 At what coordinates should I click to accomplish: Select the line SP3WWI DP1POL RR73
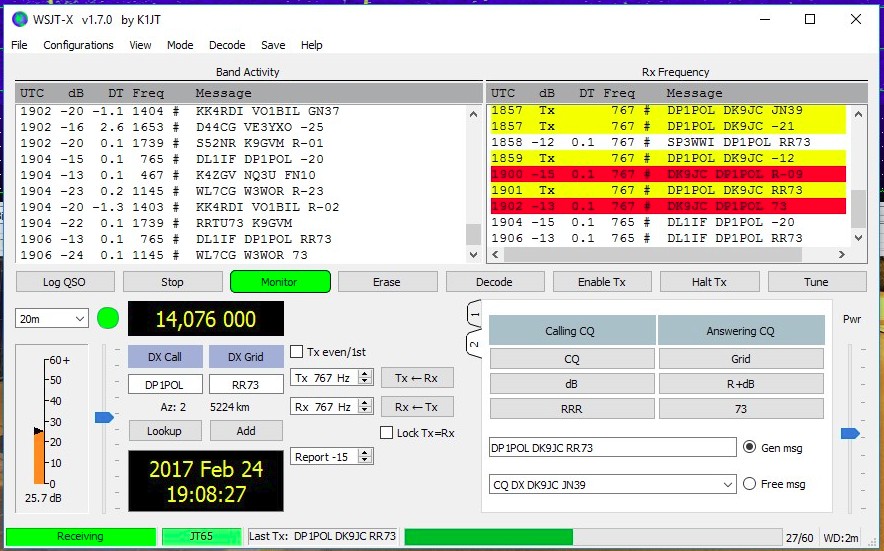668,142
